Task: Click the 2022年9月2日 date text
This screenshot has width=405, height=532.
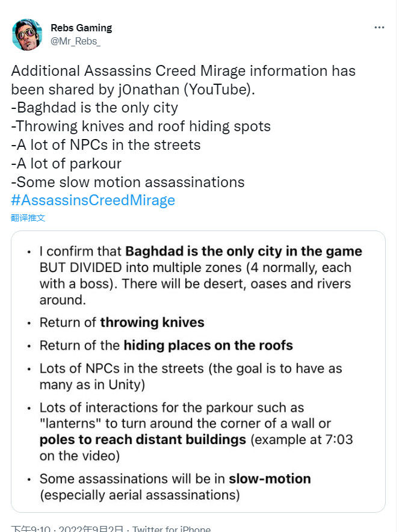Action: (91, 528)
